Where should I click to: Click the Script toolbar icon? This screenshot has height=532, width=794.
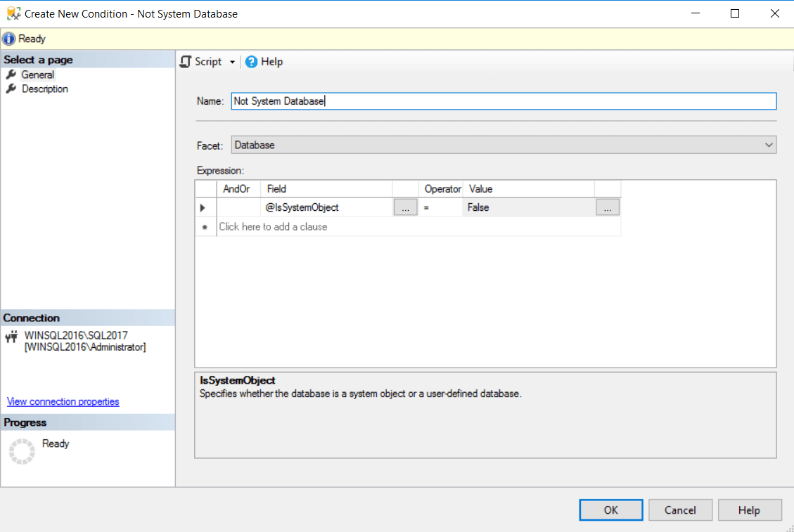click(x=186, y=62)
